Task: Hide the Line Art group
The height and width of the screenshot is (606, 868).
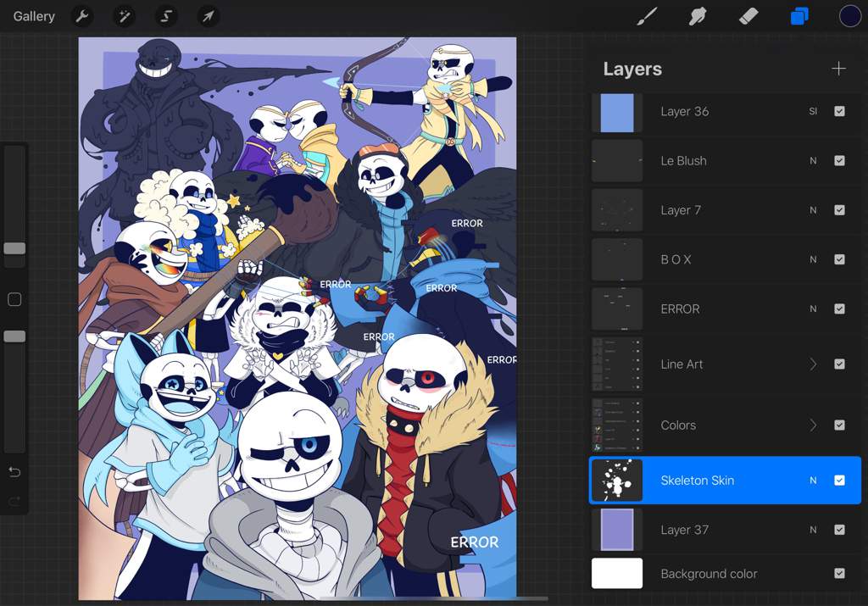Action: click(x=839, y=364)
